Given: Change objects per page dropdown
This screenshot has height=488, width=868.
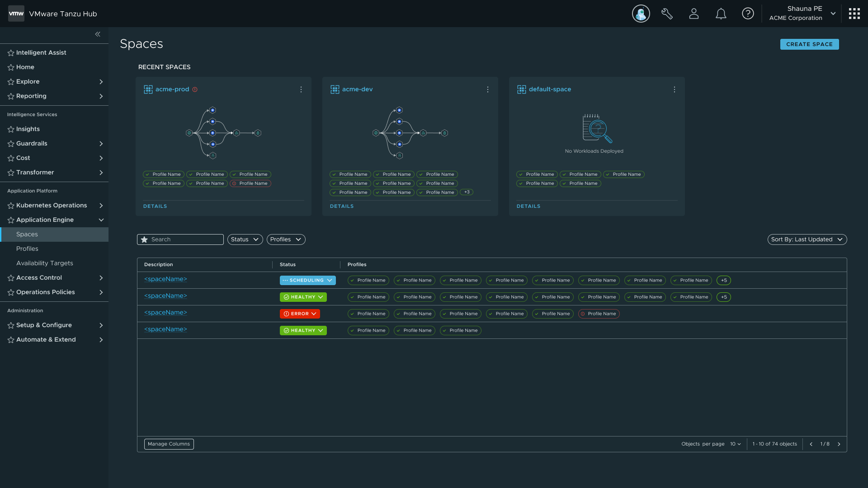Looking at the screenshot, I should pyautogui.click(x=736, y=444).
